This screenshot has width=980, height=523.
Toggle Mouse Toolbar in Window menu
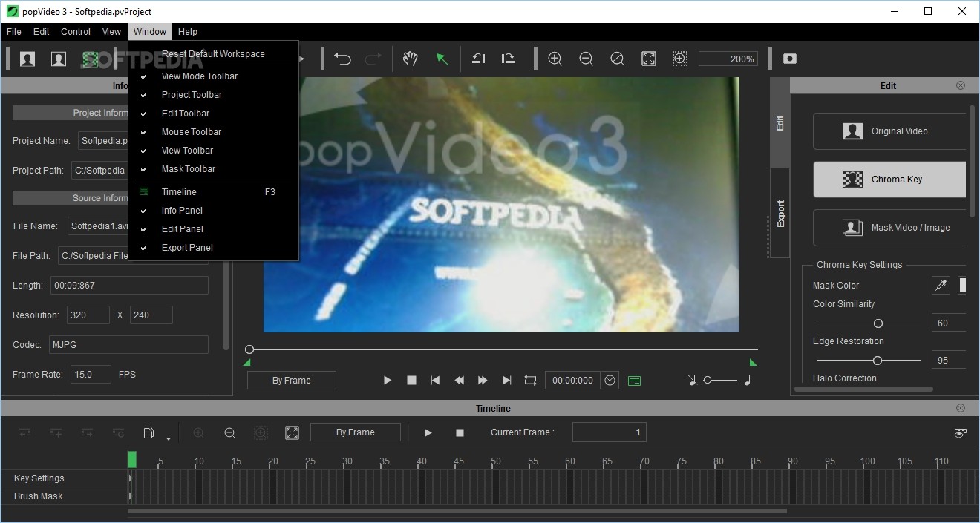point(213,132)
